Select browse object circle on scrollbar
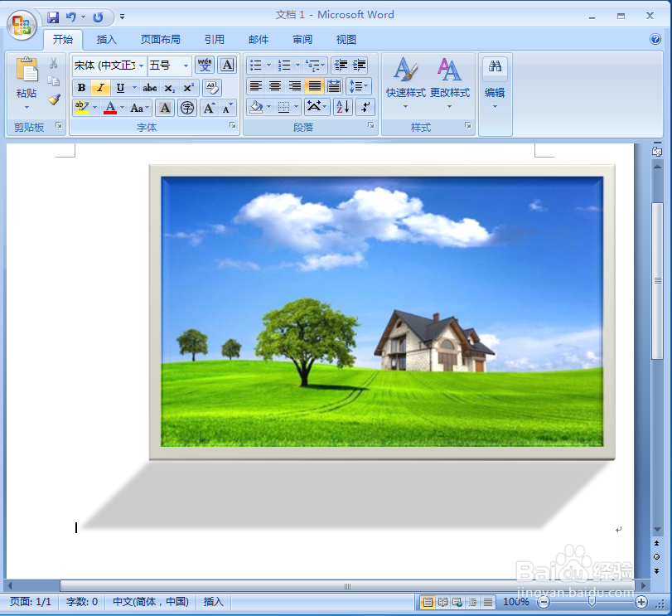672x616 pixels. tap(656, 557)
